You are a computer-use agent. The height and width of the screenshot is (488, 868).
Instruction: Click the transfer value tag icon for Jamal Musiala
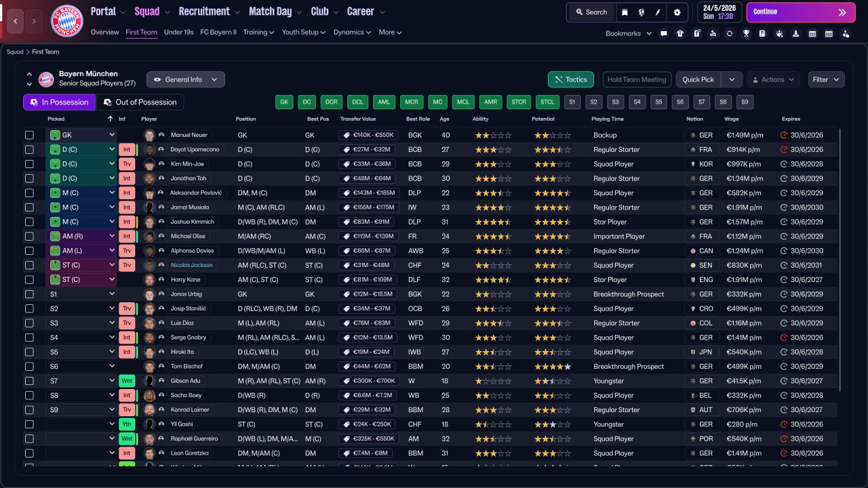point(348,207)
